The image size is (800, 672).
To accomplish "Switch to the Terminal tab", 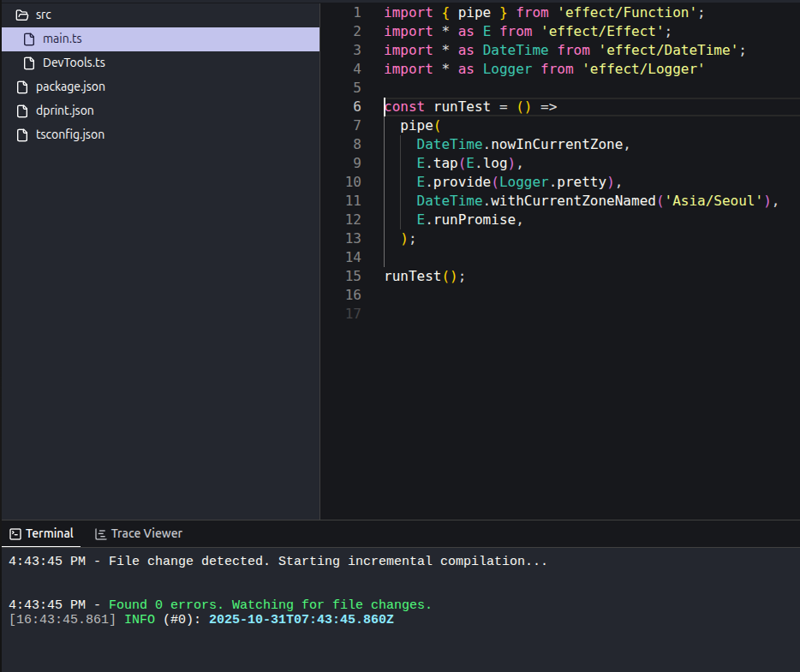I will pos(41,534).
